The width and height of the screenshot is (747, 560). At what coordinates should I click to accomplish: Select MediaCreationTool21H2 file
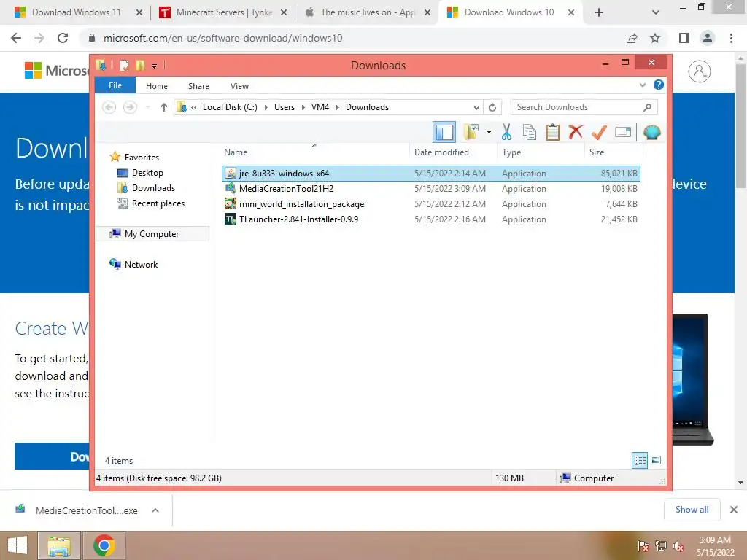430,189
